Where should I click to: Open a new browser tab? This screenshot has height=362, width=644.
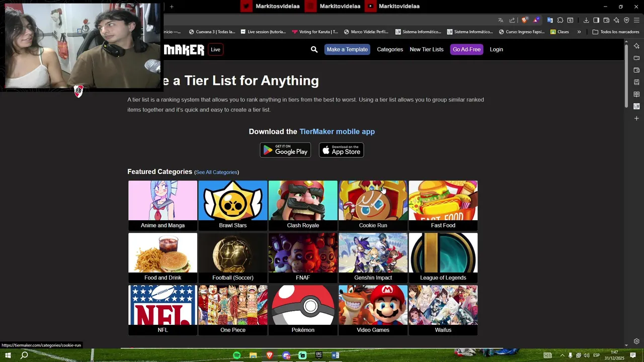(x=172, y=7)
